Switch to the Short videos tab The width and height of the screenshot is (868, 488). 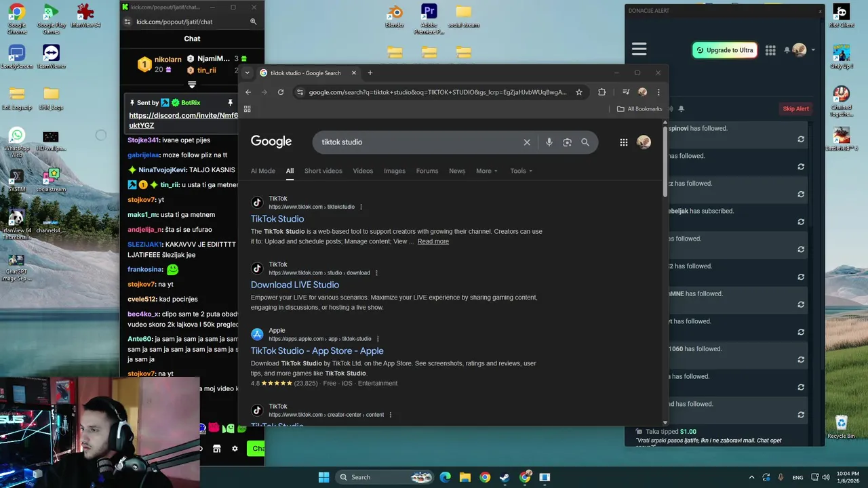tap(323, 171)
